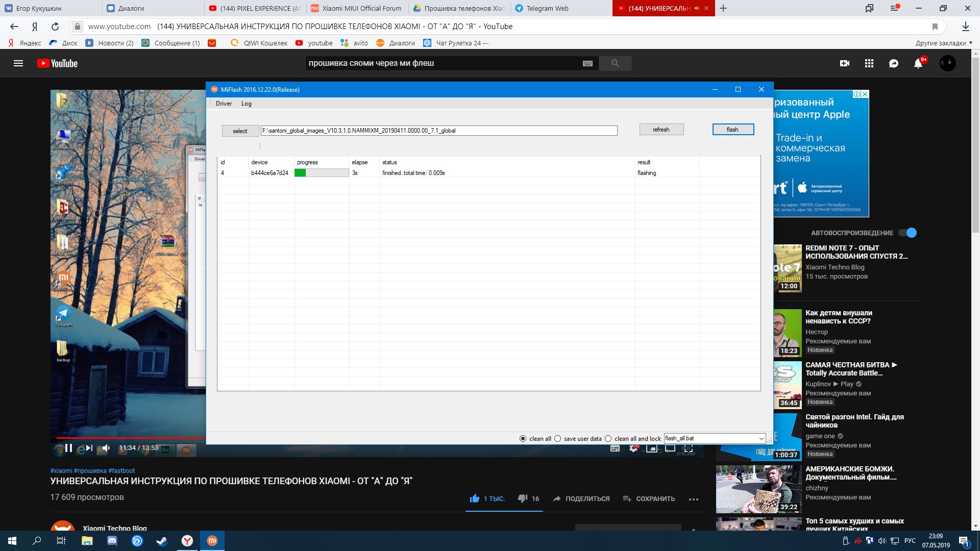Open the YouTube hamburger guide menu
Image resolution: width=980 pixels, height=551 pixels.
(18, 63)
